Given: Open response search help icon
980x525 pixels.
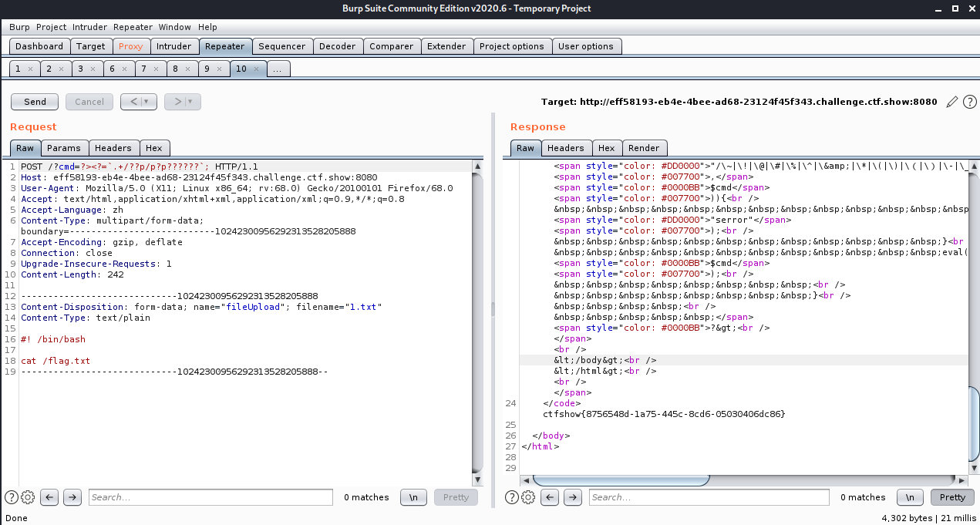Looking at the screenshot, I should [511, 497].
